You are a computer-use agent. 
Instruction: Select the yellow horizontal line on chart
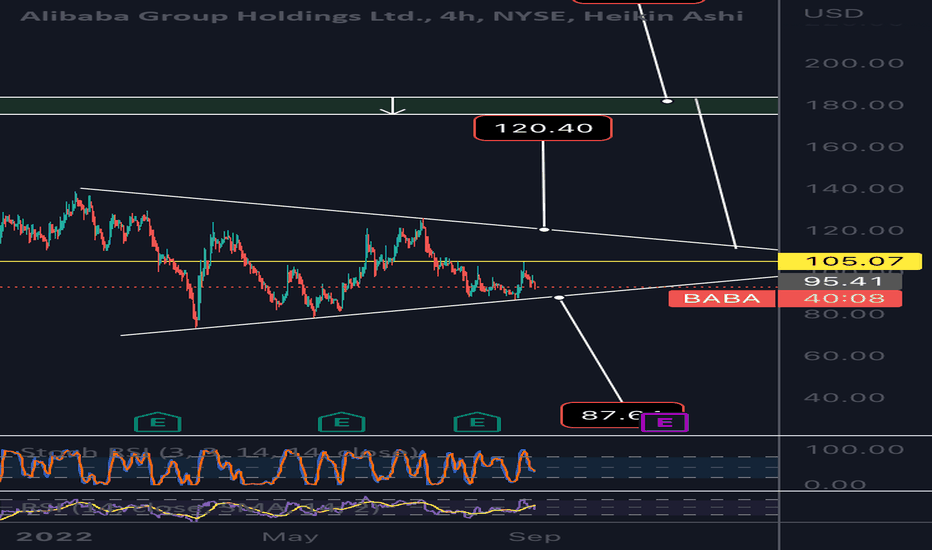coord(389,262)
